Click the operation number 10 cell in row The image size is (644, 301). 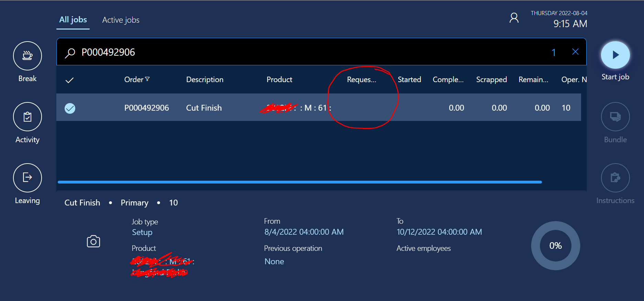pos(566,108)
